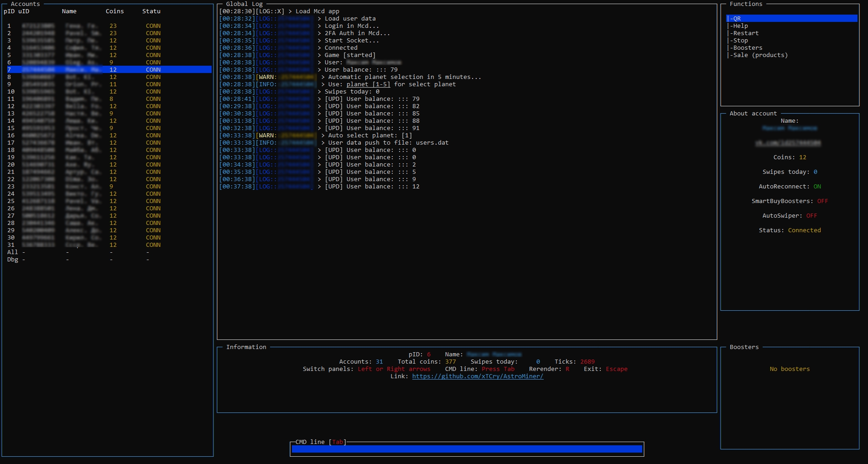Click the users.dat push log line
This screenshot has height=464, width=868.
click(334, 143)
